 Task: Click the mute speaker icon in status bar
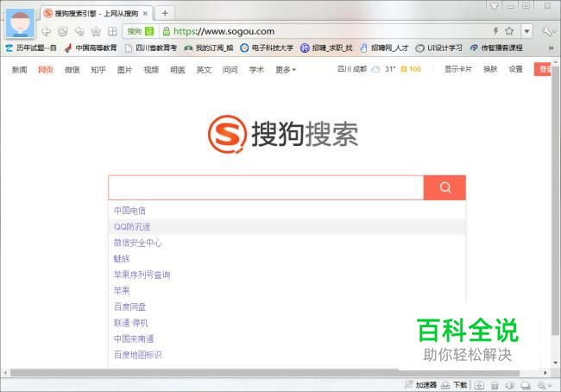pyautogui.click(x=510, y=385)
